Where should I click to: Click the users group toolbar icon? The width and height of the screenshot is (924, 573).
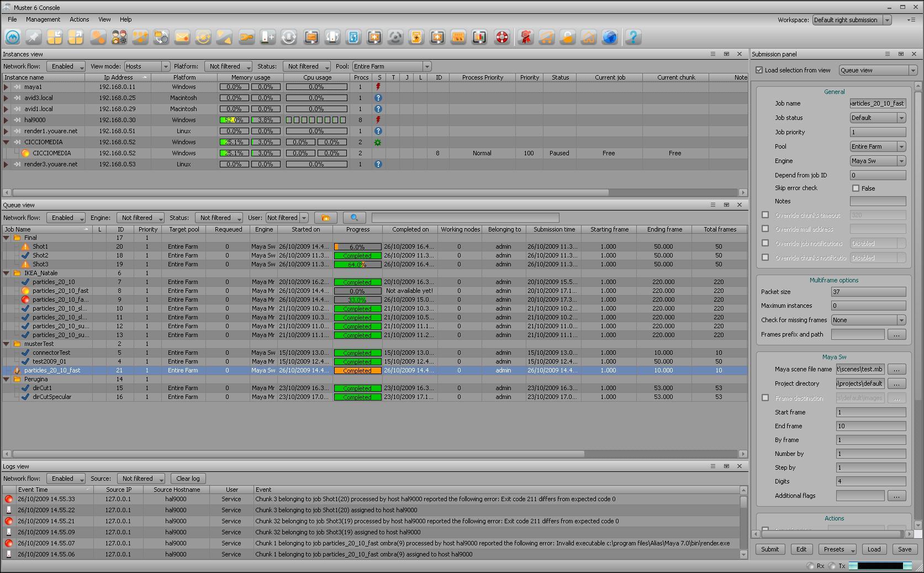(119, 37)
